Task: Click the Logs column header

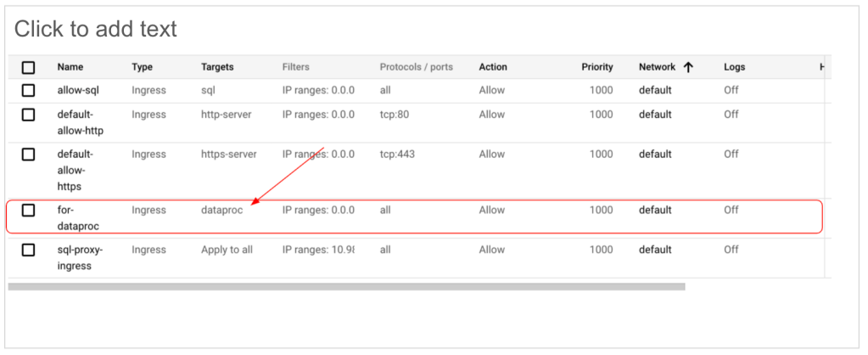Action: coord(734,67)
